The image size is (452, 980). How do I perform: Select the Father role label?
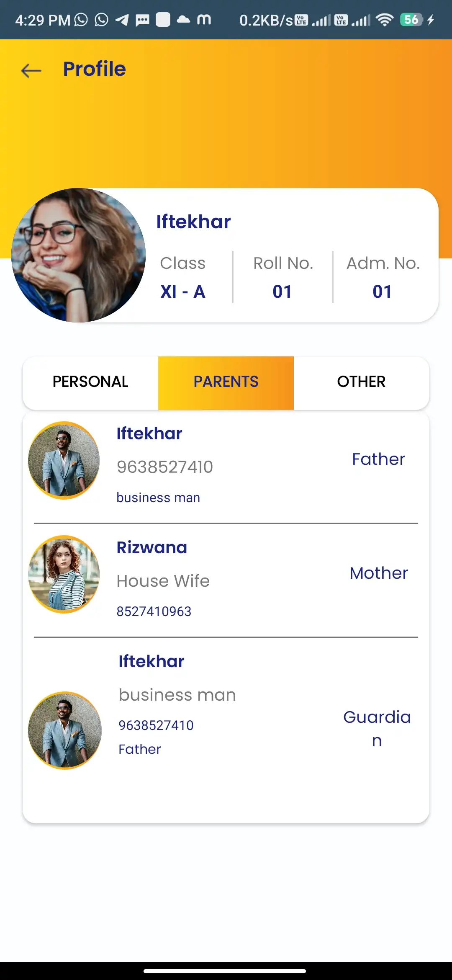378,459
